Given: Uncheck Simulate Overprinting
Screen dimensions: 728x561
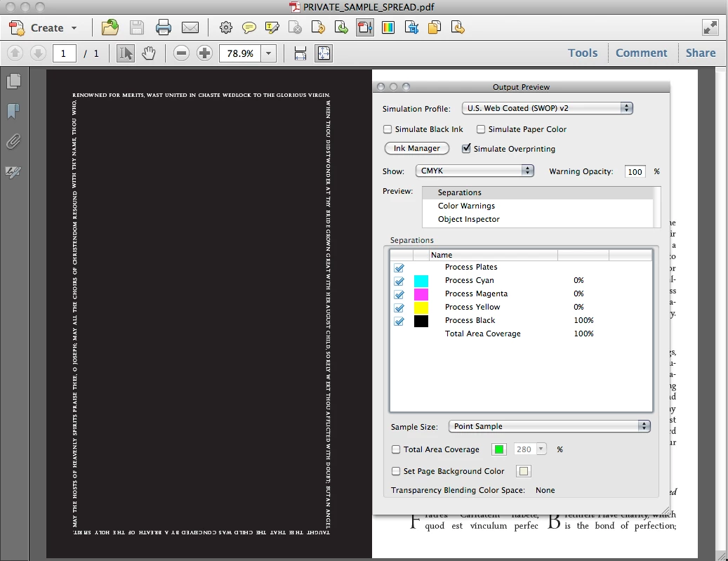Looking at the screenshot, I should (466, 149).
